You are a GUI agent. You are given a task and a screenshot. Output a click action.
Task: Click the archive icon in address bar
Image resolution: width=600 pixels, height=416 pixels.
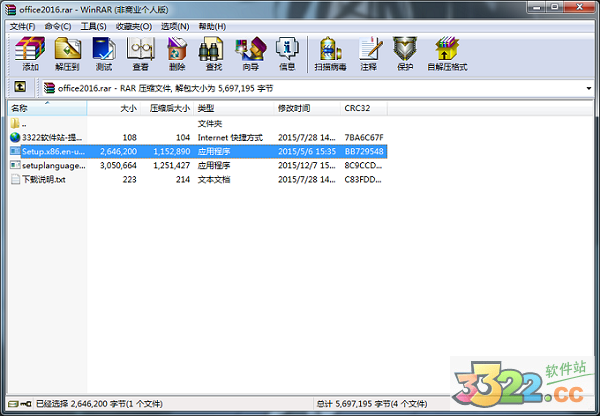[49, 88]
